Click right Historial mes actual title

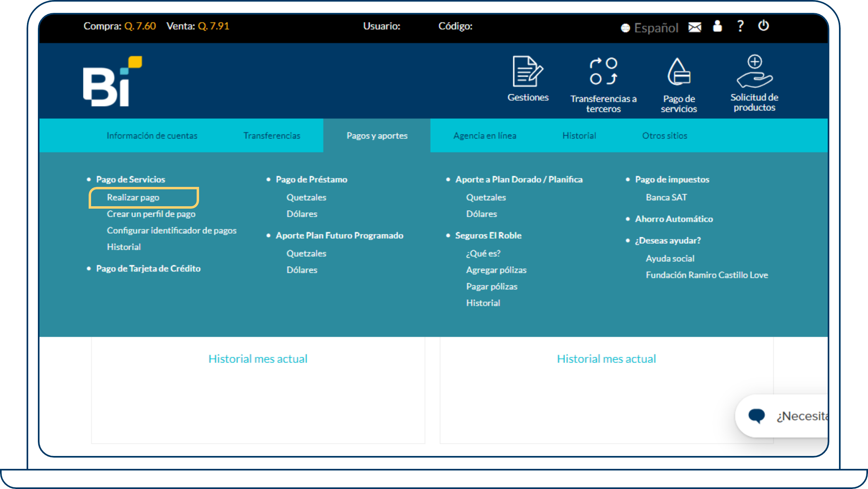(606, 359)
